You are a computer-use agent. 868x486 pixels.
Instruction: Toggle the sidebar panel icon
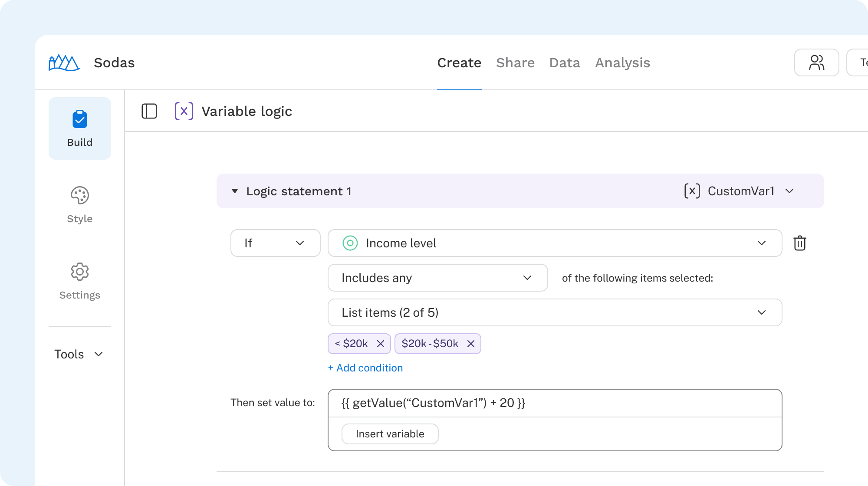tap(149, 111)
